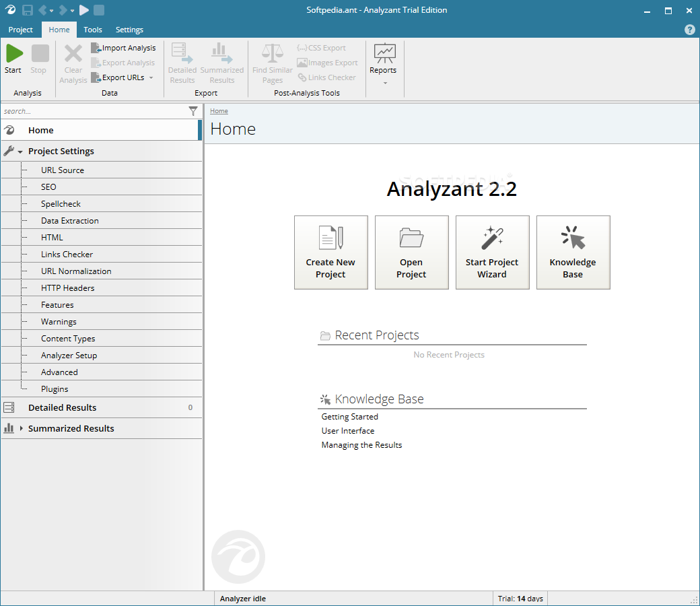
Task: Click the Trial: 14 days status
Action: [520, 599]
